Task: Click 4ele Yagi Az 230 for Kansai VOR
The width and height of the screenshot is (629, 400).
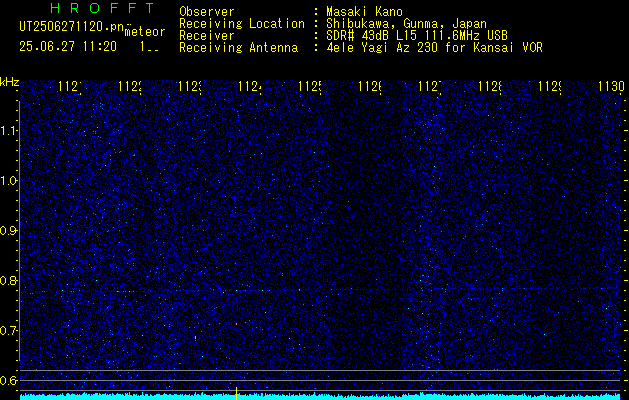Action: 434,48
